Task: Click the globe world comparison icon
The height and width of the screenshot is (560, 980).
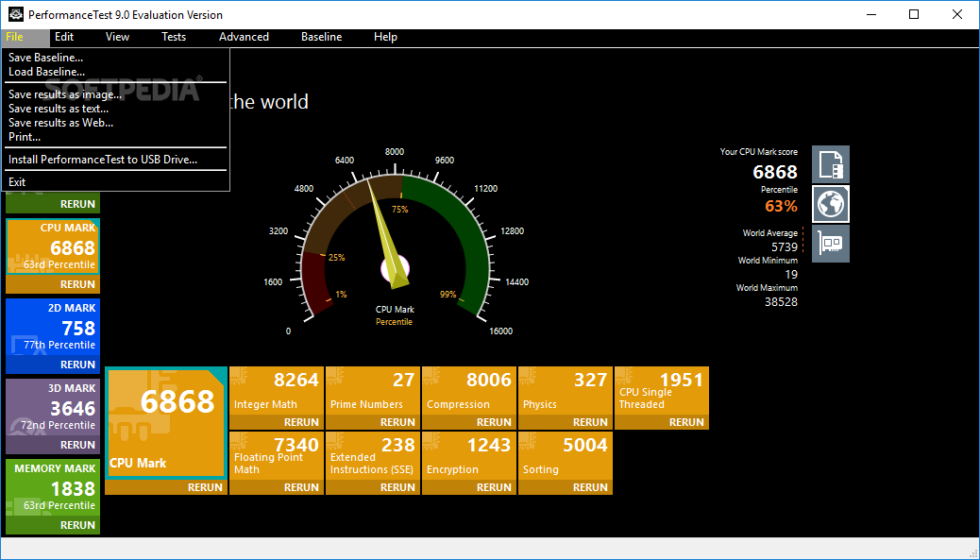Action: click(831, 204)
